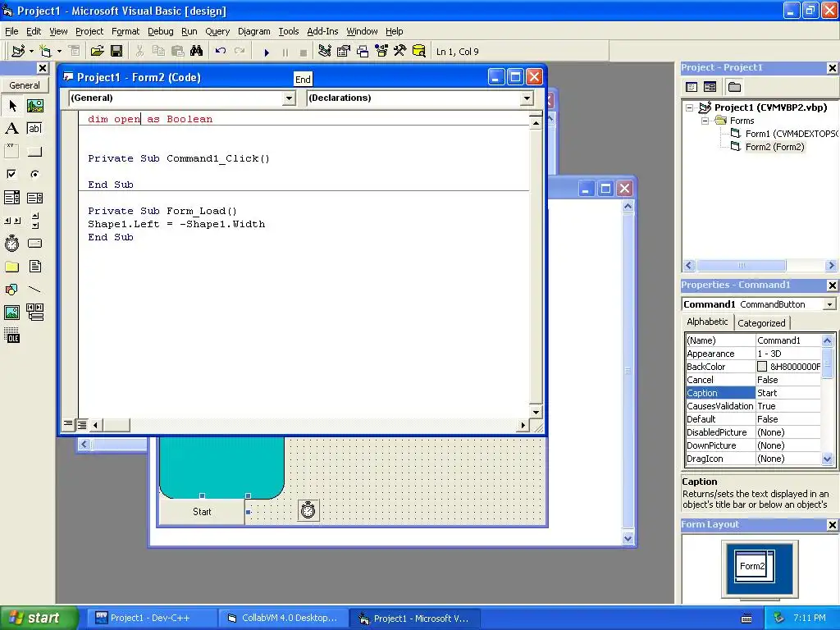Viewport: 840px width, 630px height.
Task: Toggle Folders icon in Project panel
Action: pos(734,87)
